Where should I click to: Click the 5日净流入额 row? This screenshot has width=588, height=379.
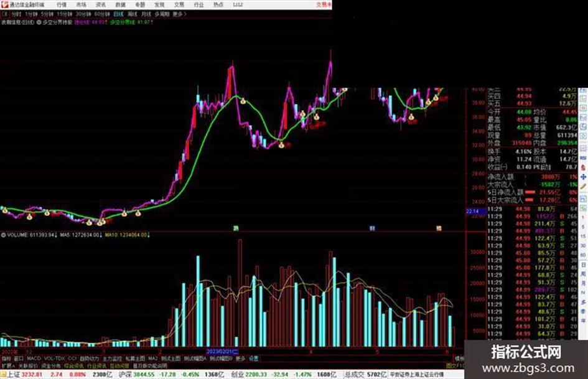click(532, 192)
